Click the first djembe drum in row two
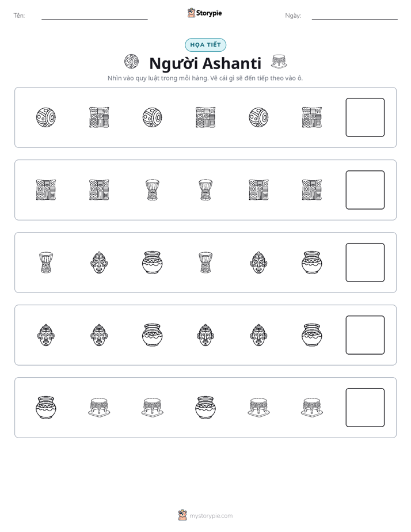The width and height of the screenshot is (411, 532). pos(153,190)
